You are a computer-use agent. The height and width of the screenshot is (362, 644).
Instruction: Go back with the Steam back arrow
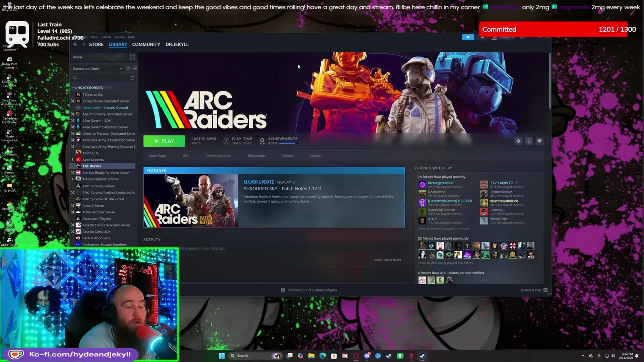click(x=75, y=44)
